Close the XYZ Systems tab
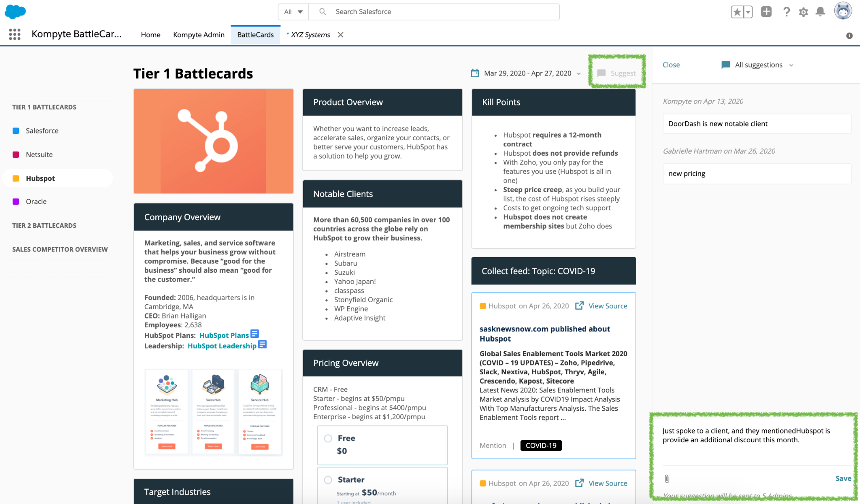 point(341,35)
